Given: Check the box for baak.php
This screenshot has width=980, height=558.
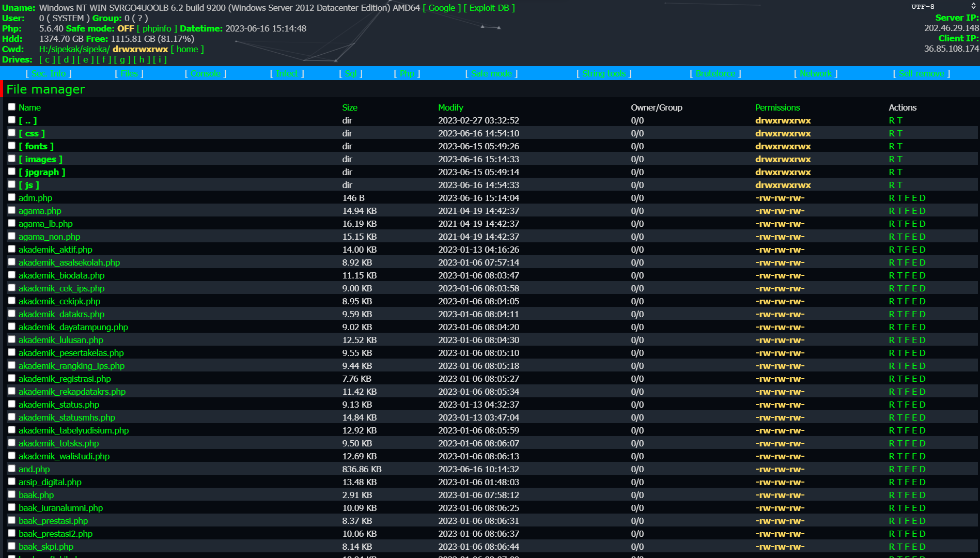Looking at the screenshot, I should coord(11,494).
